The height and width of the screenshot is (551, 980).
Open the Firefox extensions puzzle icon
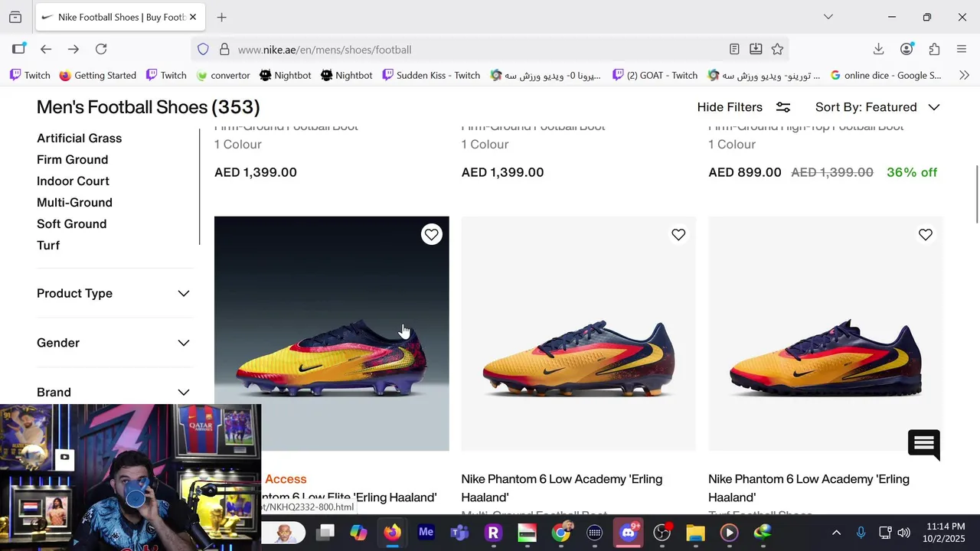pos(934,49)
